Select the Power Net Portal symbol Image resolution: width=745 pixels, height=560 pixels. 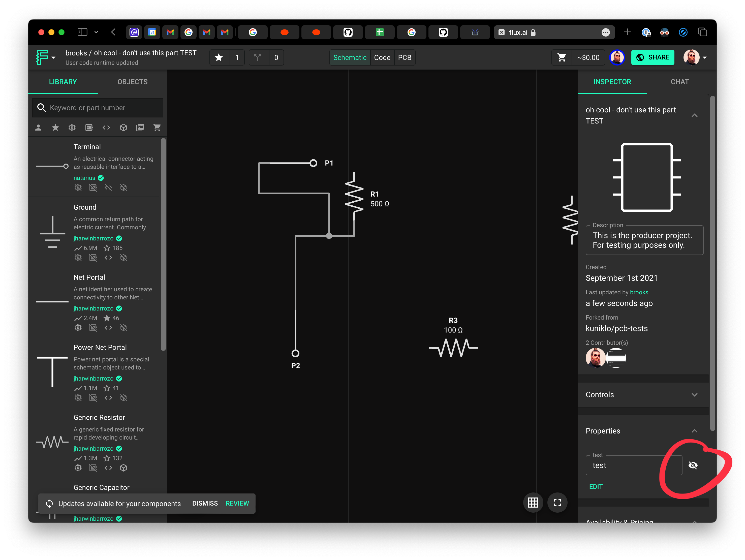click(52, 372)
